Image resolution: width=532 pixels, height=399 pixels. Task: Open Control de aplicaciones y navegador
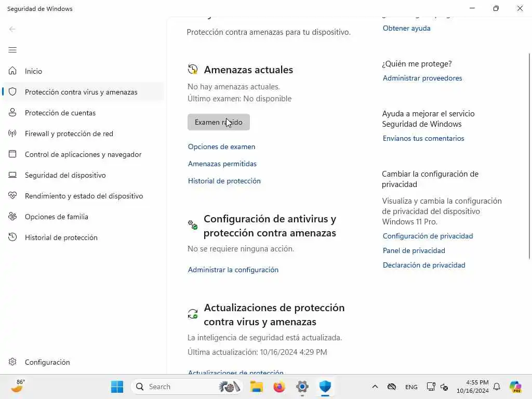click(84, 154)
